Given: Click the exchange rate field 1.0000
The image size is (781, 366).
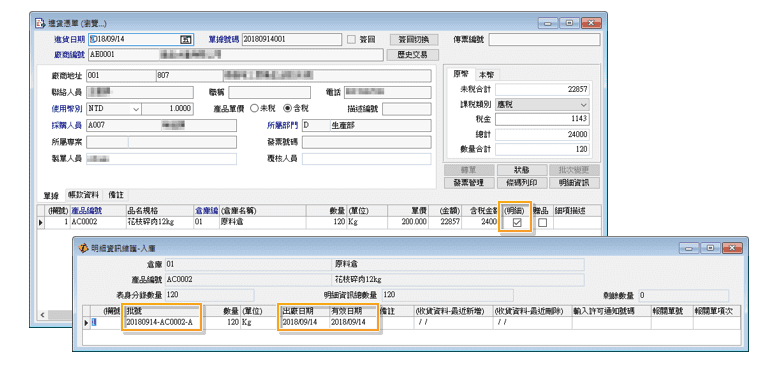Looking at the screenshot, I should [167, 109].
